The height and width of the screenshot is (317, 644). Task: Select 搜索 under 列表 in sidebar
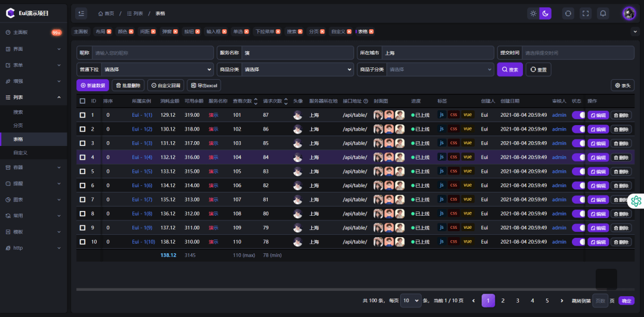[33, 111]
